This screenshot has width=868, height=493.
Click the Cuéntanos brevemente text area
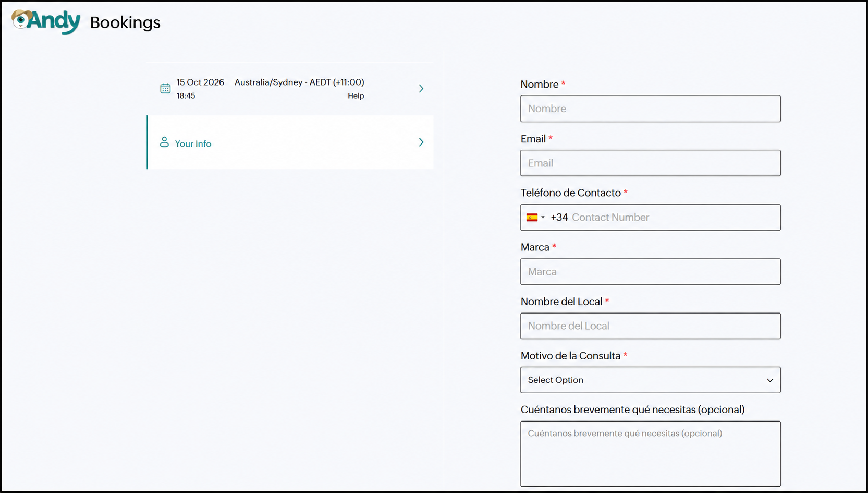pyautogui.click(x=651, y=454)
